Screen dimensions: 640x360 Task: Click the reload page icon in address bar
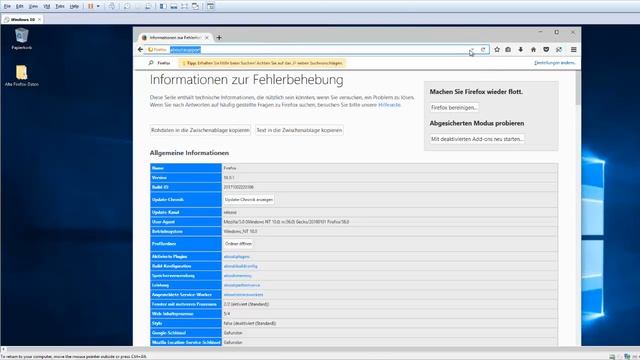tap(483, 49)
